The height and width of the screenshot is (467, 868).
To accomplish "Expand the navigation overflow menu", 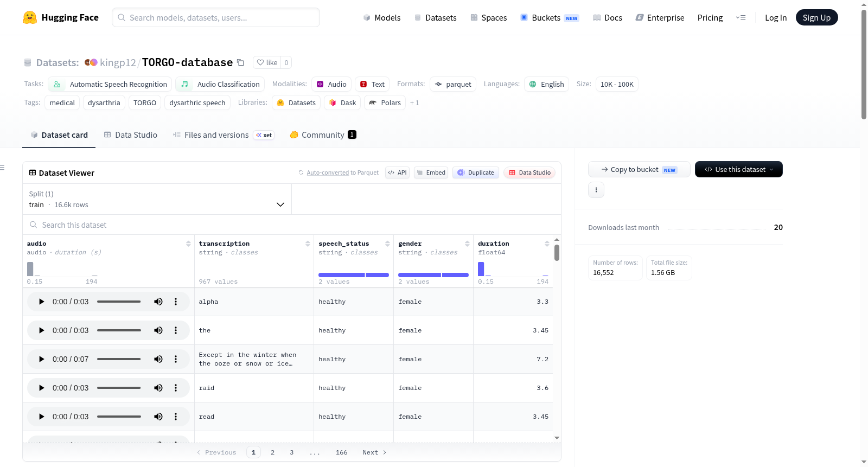I will pyautogui.click(x=741, y=17).
